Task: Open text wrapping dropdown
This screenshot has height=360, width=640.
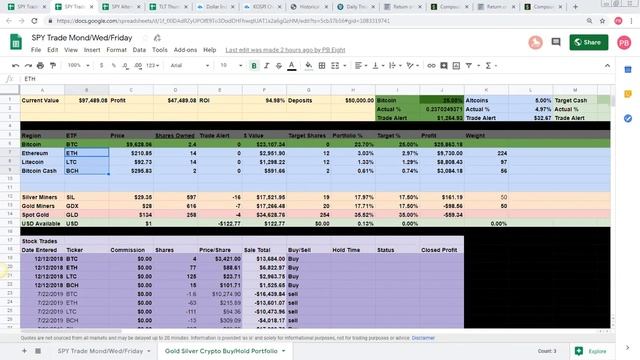Action: [394, 66]
